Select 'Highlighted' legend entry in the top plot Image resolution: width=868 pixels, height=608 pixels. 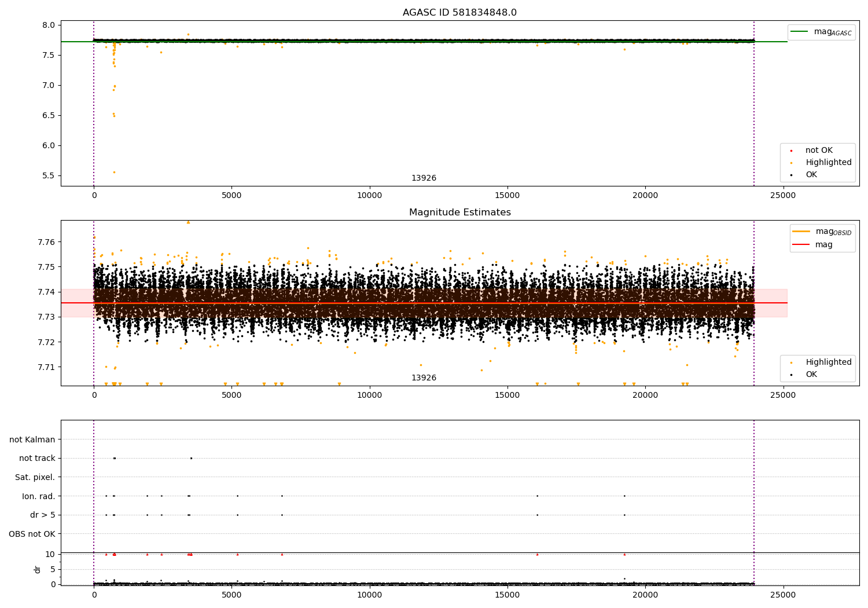click(828, 163)
